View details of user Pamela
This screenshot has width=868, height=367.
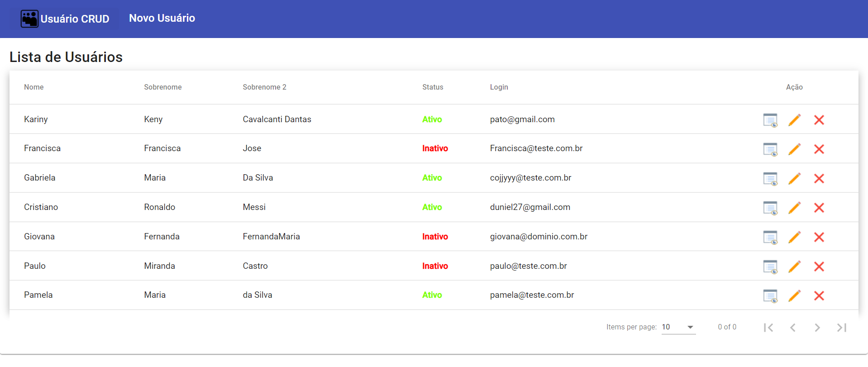tap(770, 296)
